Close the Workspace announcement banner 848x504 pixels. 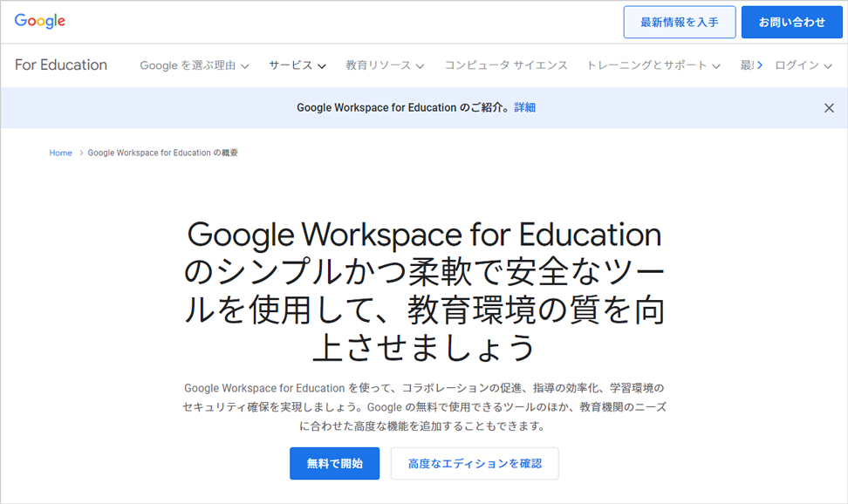point(829,108)
